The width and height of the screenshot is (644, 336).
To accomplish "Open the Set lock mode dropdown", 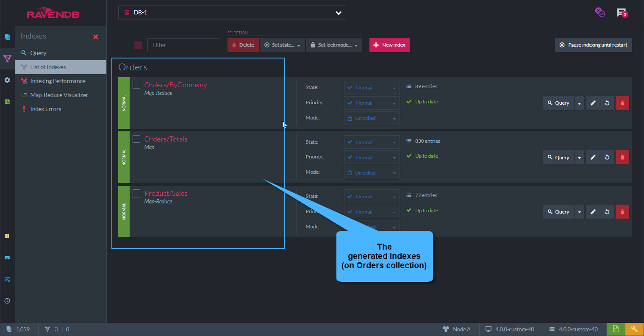I will coord(334,45).
